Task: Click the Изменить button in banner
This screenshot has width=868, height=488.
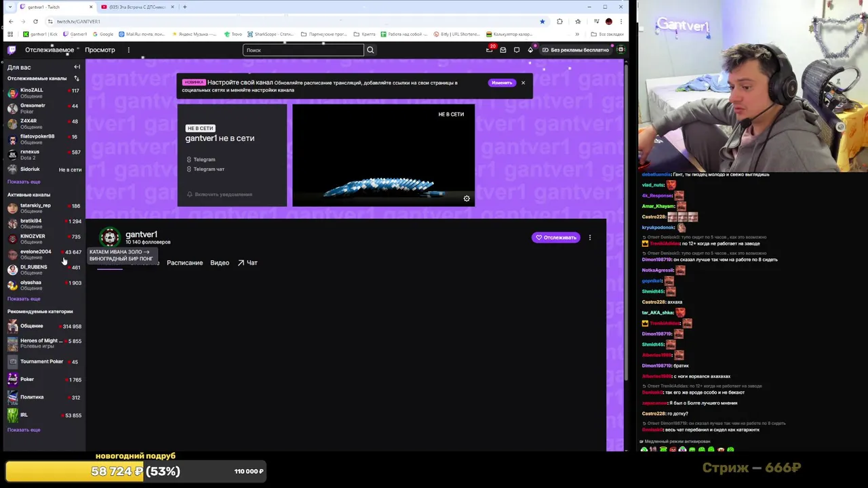Action: (501, 83)
